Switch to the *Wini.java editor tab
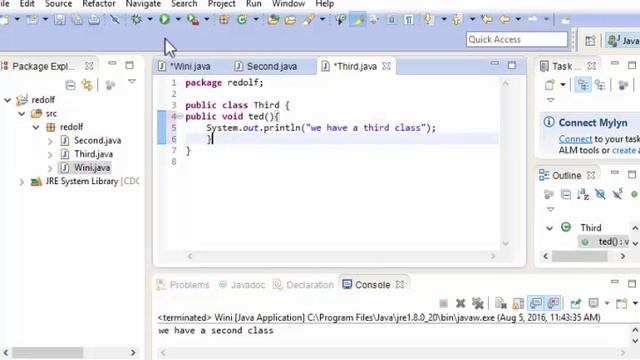The width and height of the screenshot is (640, 360). tap(190, 66)
